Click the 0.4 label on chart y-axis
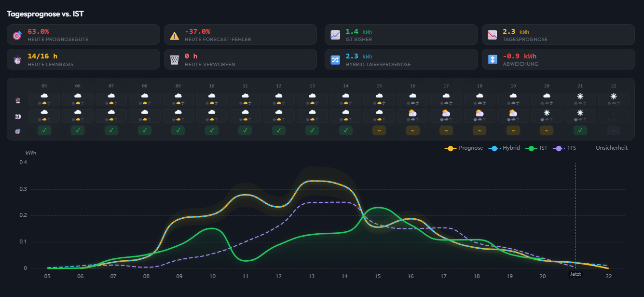Image resolution: width=644 pixels, height=297 pixels. (24, 163)
